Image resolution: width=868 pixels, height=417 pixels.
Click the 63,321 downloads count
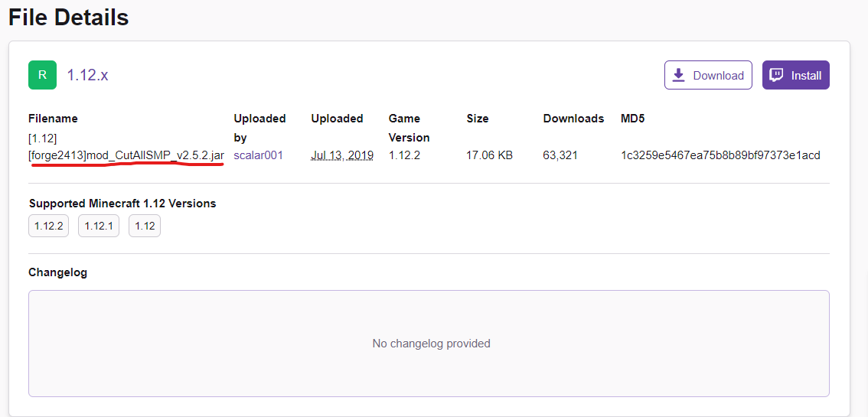pos(560,155)
